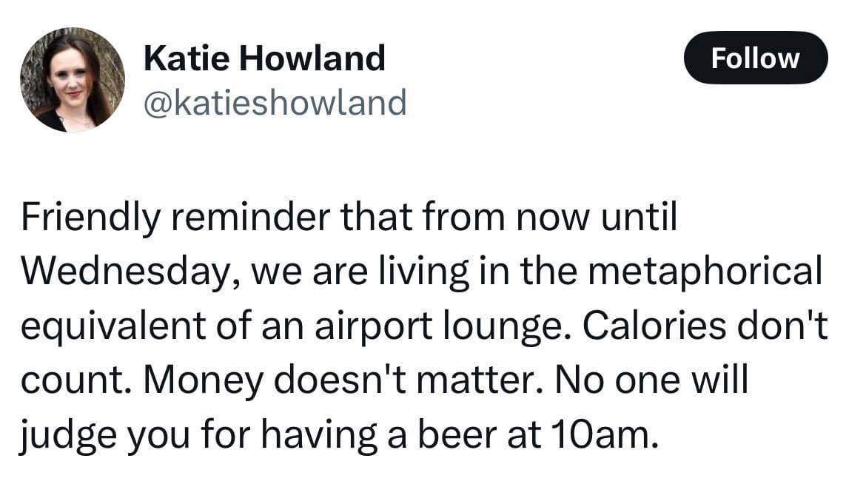Open Katie Howland's profile picture
866x504 pixels.
pos(73,79)
